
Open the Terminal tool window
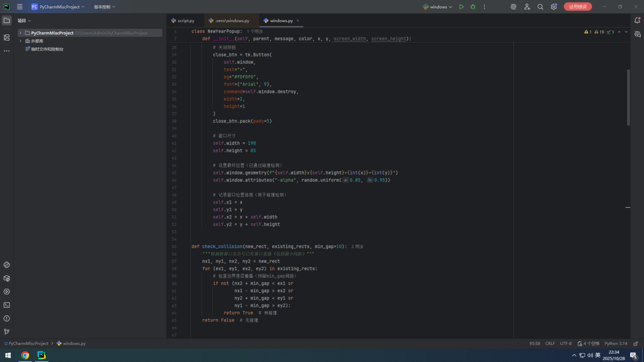tap(7, 305)
